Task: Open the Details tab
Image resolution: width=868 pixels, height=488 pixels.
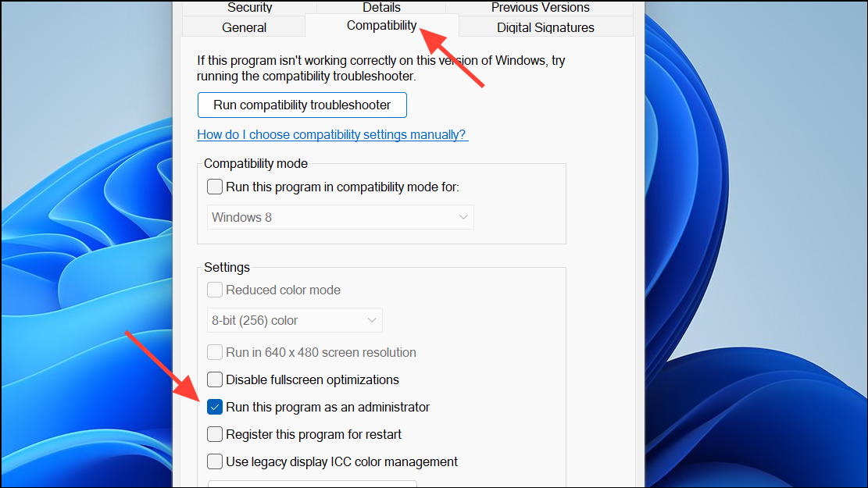Action: [381, 7]
